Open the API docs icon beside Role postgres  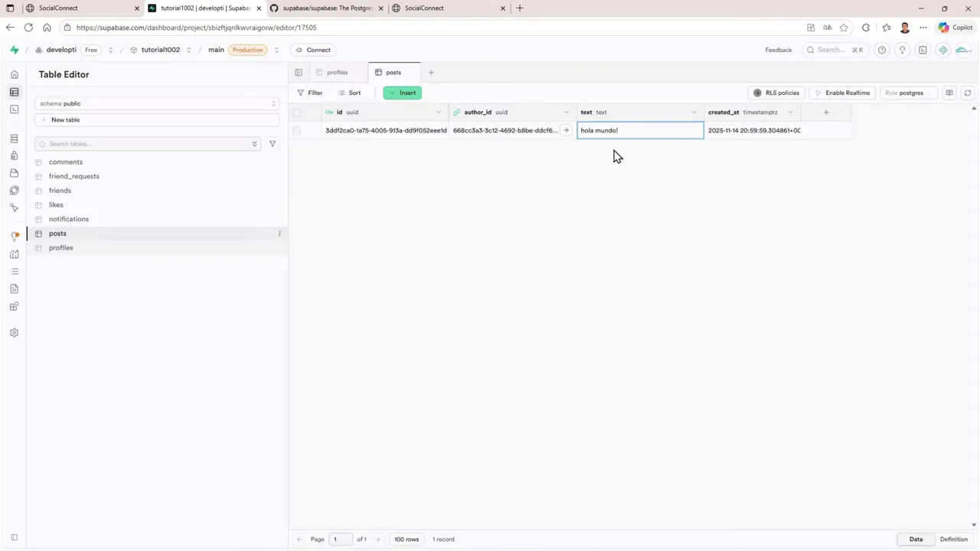949,93
